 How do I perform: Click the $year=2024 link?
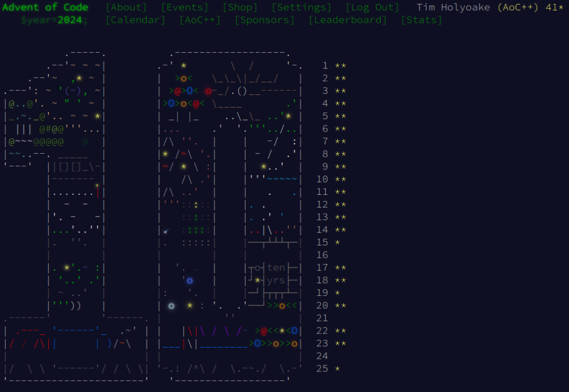click(54, 20)
